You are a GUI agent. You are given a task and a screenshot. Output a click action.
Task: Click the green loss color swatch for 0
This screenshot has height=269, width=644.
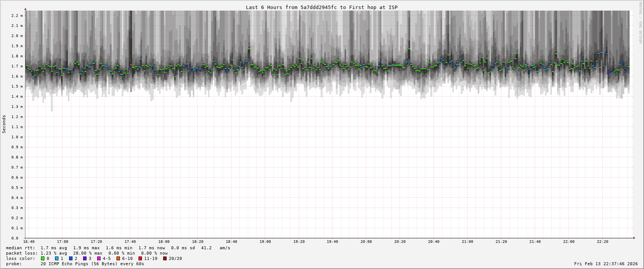tap(43, 258)
